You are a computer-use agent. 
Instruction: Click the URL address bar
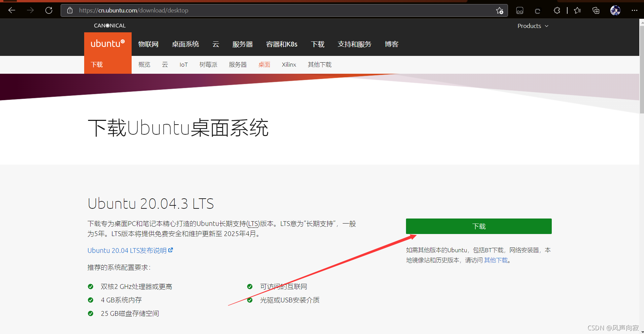pos(284,10)
